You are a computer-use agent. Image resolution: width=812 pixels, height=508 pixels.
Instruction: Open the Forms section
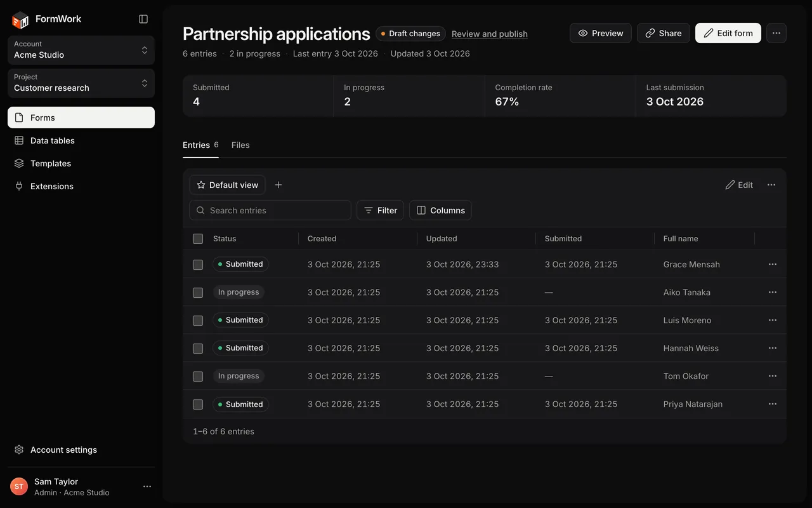click(x=81, y=117)
